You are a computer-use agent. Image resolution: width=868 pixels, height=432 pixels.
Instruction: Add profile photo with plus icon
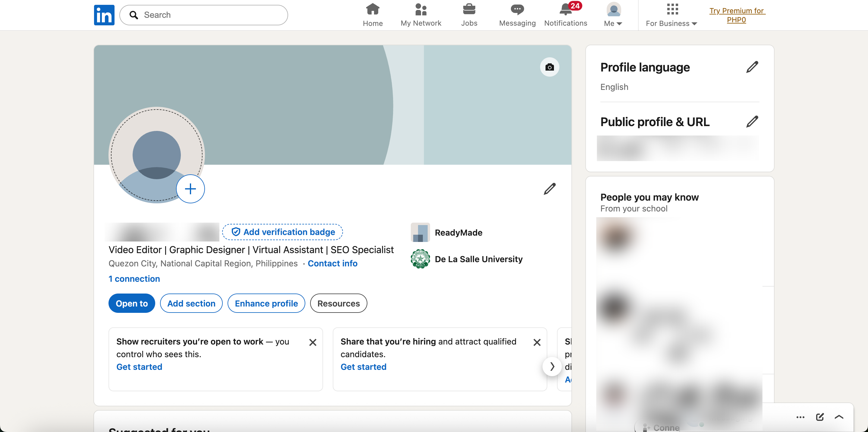click(190, 189)
